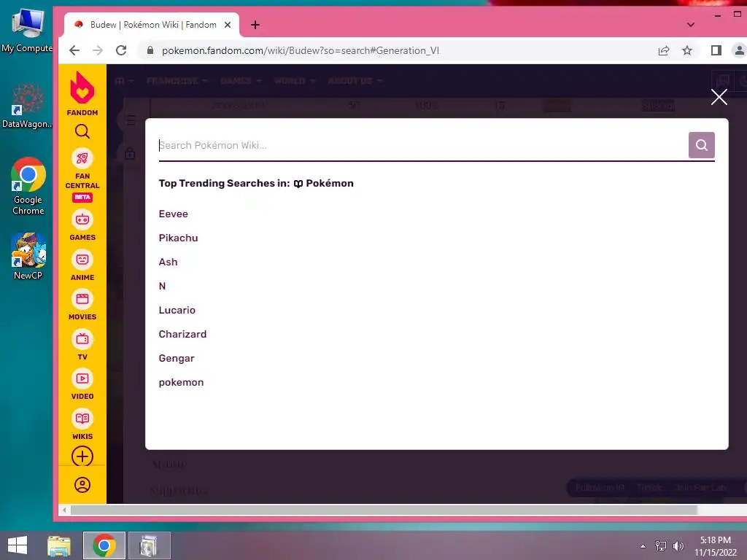Open network tray icon

pos(661,546)
